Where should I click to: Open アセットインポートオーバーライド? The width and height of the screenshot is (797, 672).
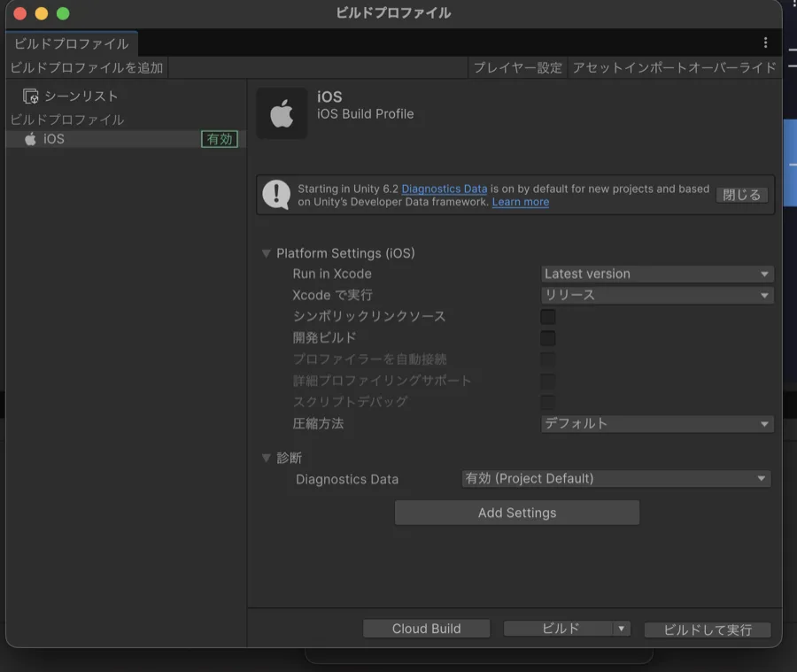674,67
